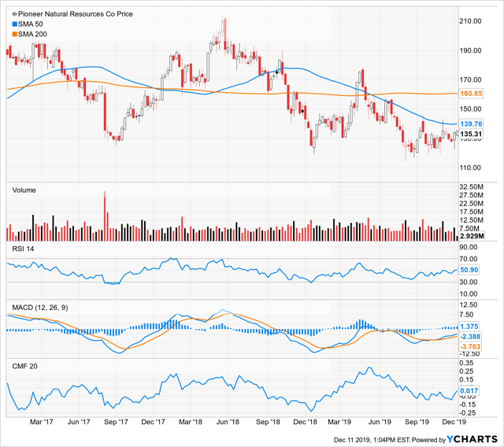The image size is (504, 447).
Task: Click the Jun '19 date axis label
Action: click(x=380, y=422)
